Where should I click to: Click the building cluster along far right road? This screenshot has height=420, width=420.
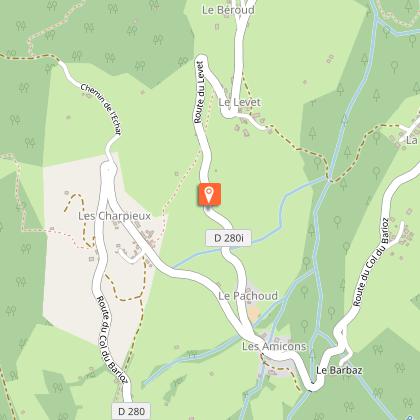pyautogui.click(x=404, y=233)
